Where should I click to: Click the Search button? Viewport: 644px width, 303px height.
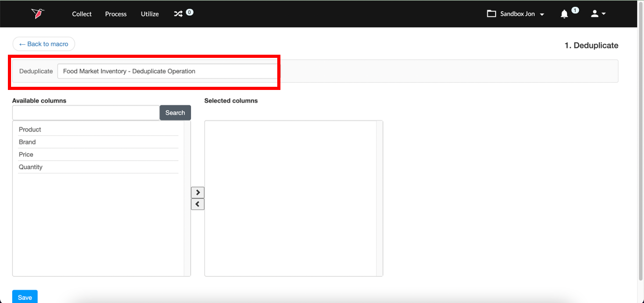(175, 113)
